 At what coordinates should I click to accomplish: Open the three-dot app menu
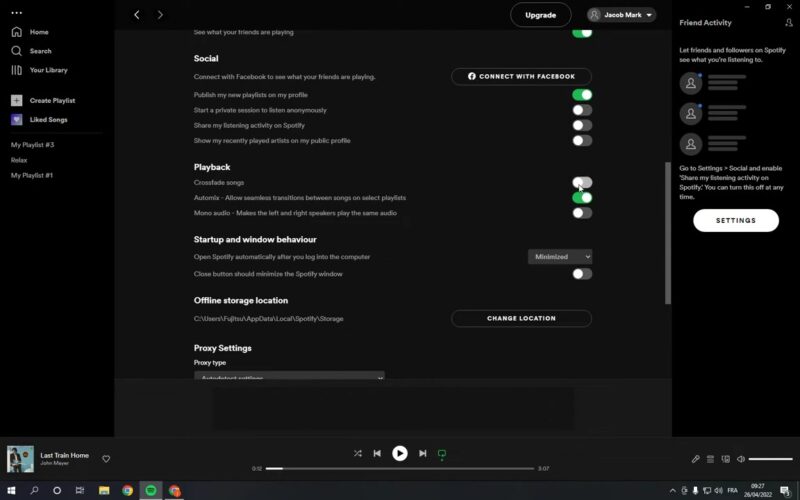click(16, 13)
